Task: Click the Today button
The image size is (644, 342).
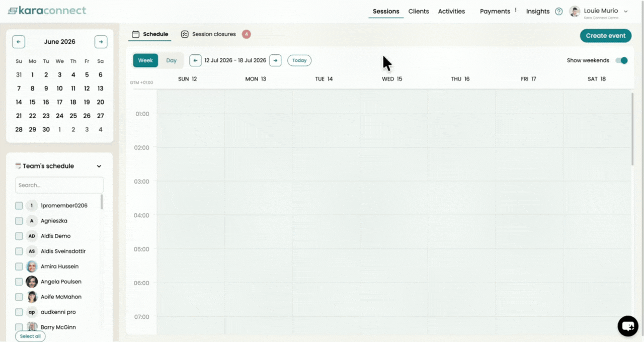Action: pos(299,60)
